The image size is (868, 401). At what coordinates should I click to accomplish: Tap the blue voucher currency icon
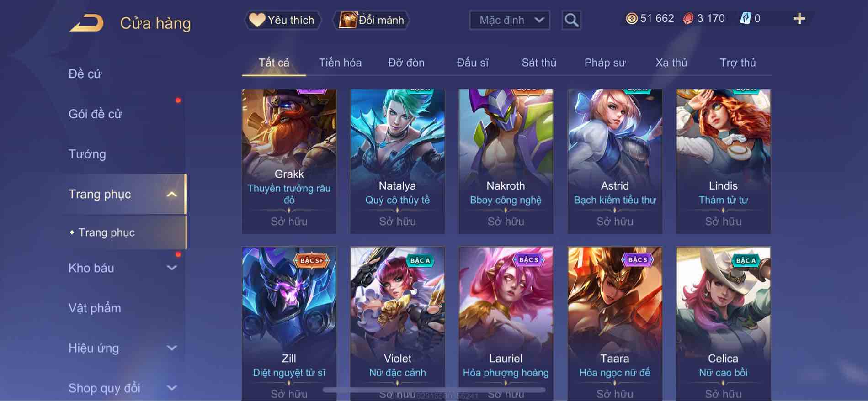[x=745, y=19]
